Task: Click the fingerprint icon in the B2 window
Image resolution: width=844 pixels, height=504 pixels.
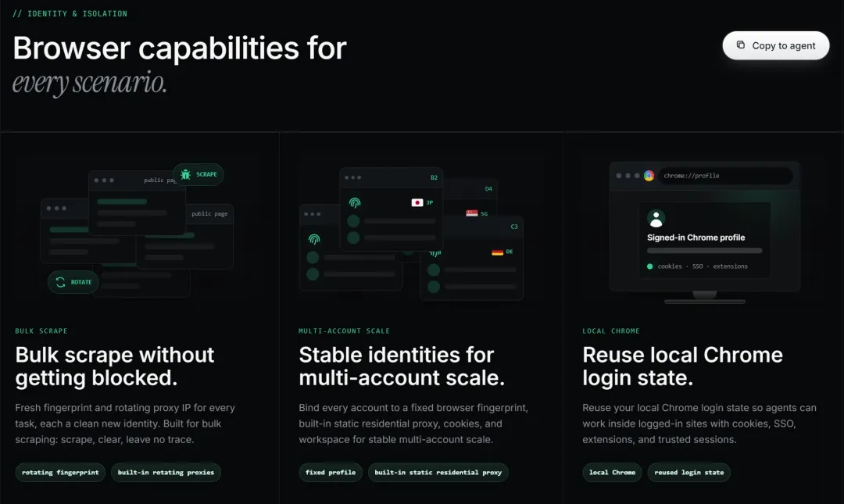Action: click(x=355, y=203)
